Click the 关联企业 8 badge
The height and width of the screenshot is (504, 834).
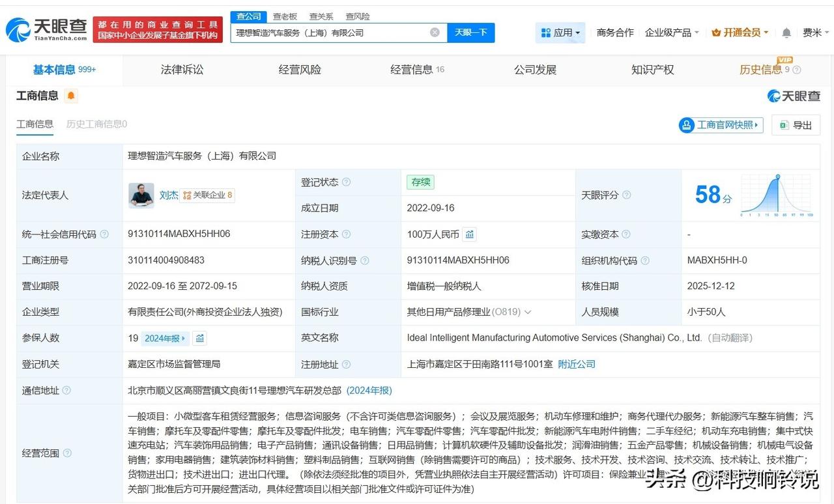pos(207,195)
